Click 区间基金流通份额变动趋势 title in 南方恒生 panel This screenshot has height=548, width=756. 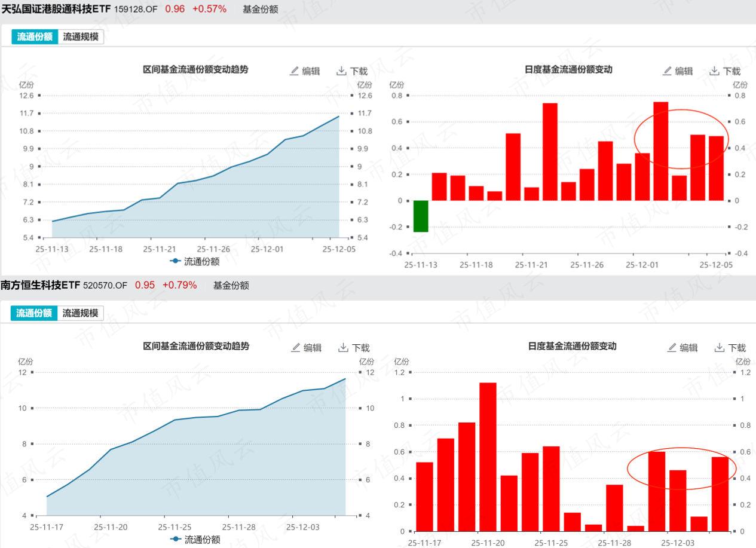tap(196, 345)
